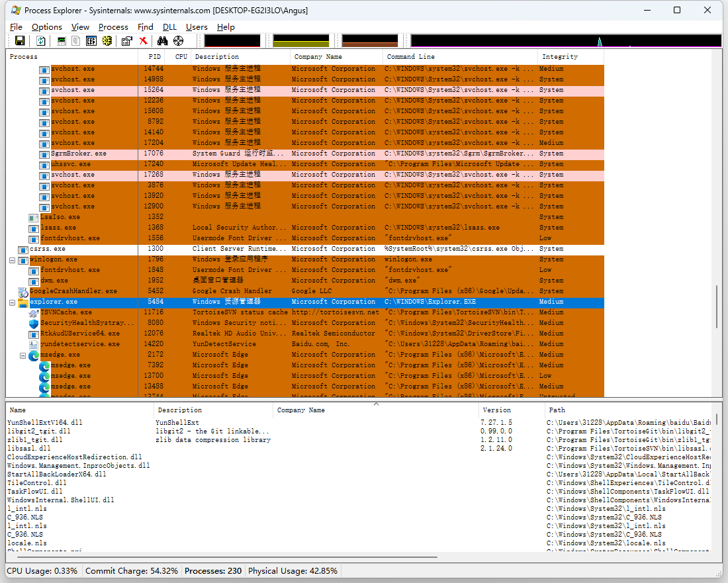Click the crosshair Find Window's Process icon
The width and height of the screenshot is (728, 583).
(178, 41)
